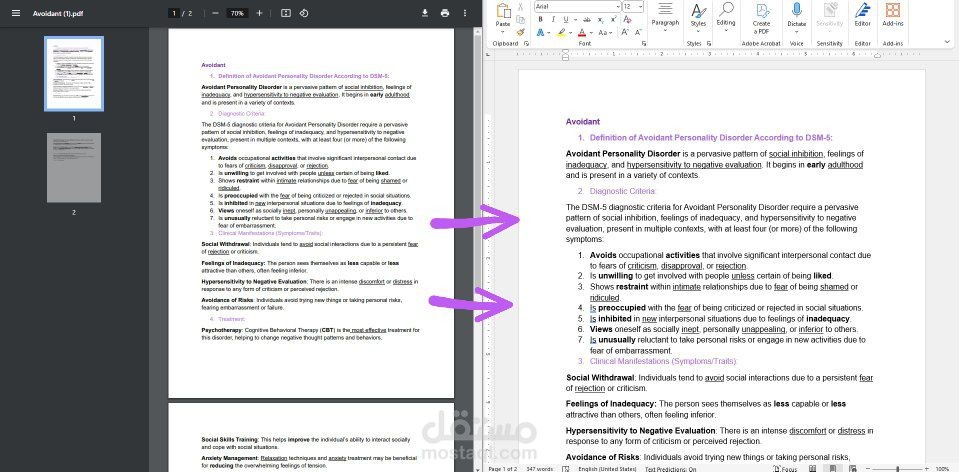Image resolution: width=959 pixels, height=472 pixels.
Task: Zoom in on the PDF document
Action: 259,13
